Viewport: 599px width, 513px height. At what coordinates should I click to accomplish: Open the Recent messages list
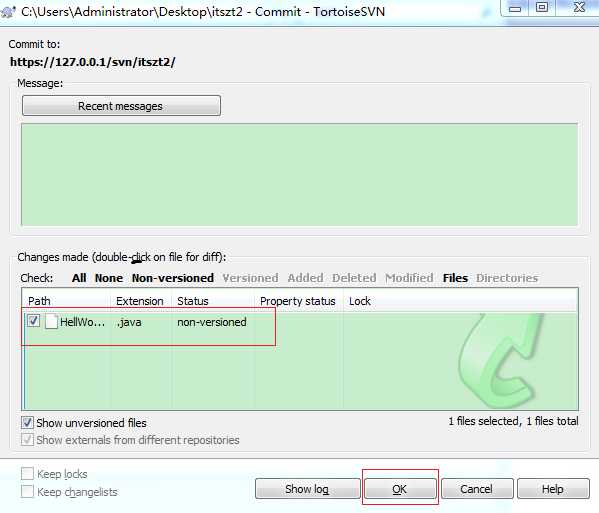pyautogui.click(x=121, y=106)
